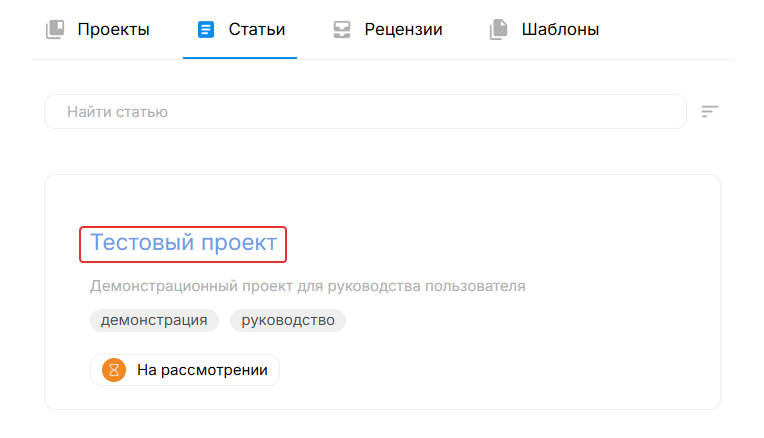Click the На рассмотрении status text

pos(202,370)
